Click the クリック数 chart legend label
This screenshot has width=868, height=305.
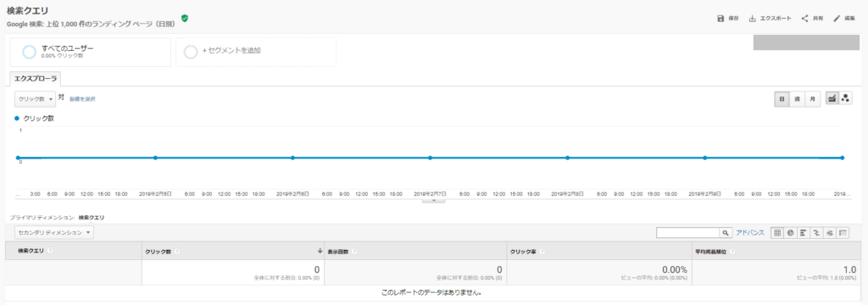(x=38, y=119)
